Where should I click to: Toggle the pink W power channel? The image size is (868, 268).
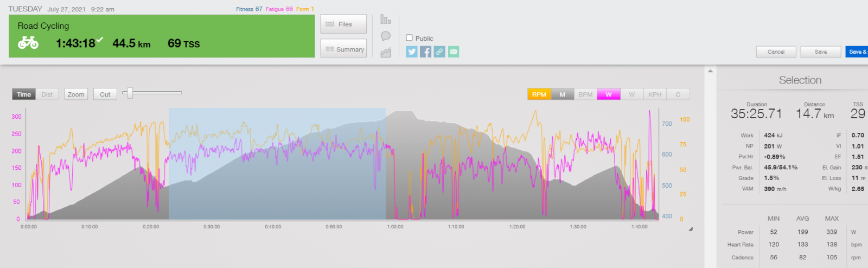[609, 94]
